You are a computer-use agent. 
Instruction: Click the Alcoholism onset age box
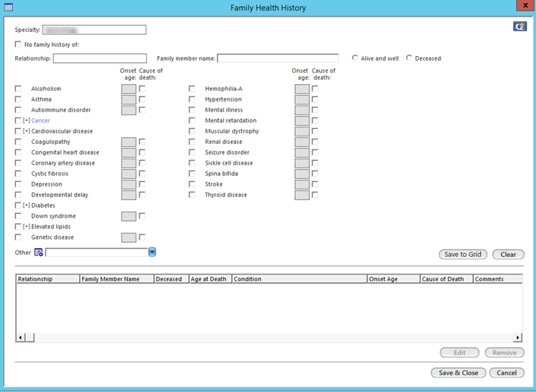point(129,89)
